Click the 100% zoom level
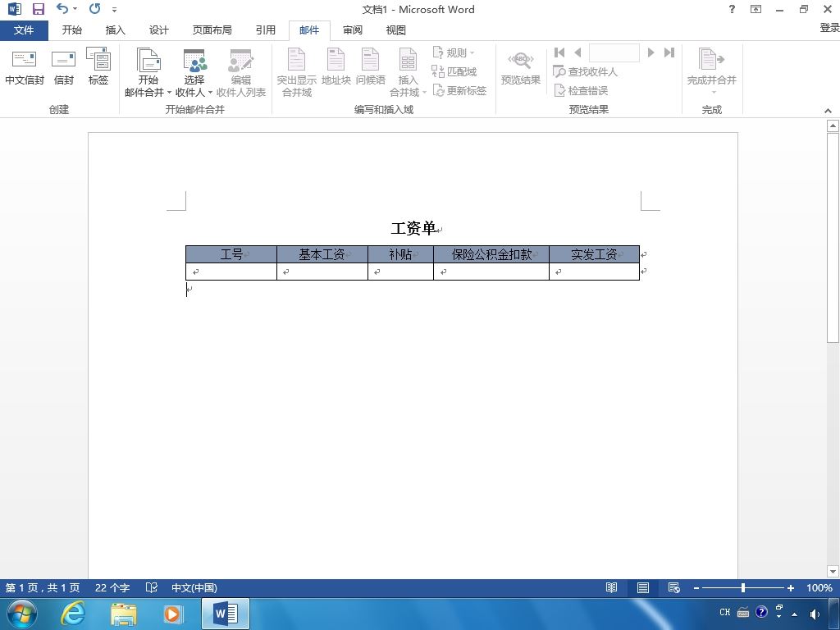Image resolution: width=840 pixels, height=630 pixels. (x=819, y=587)
